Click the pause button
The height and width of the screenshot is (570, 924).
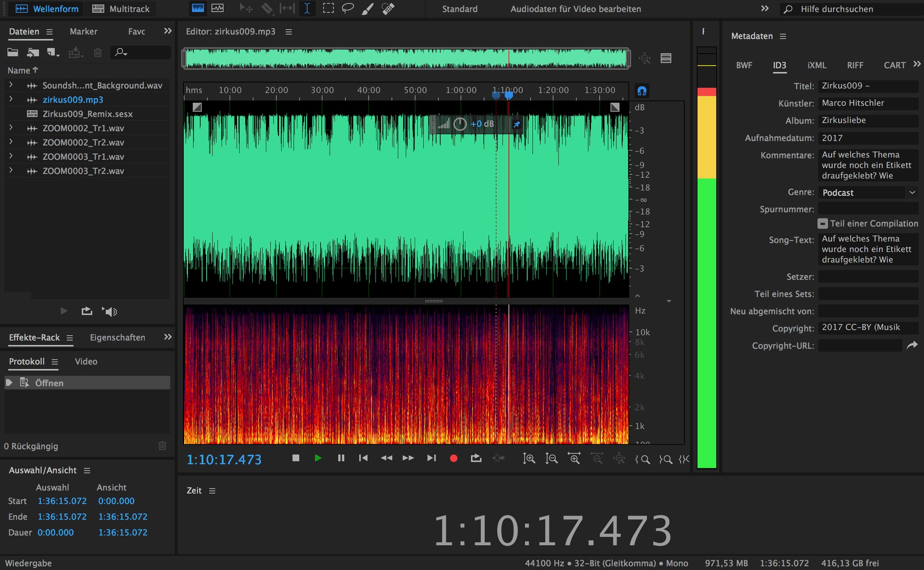tap(341, 458)
